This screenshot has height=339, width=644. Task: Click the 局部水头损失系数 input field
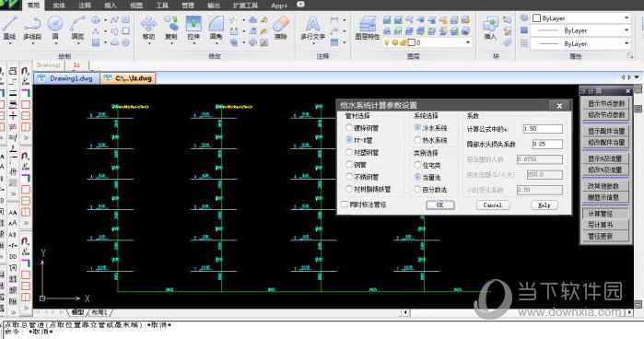tap(546, 144)
